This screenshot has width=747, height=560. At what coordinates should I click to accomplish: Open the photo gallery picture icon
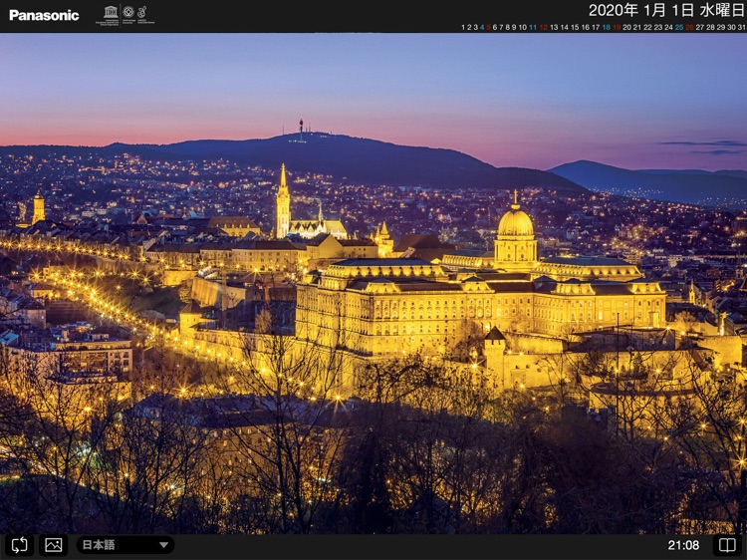coord(54,545)
